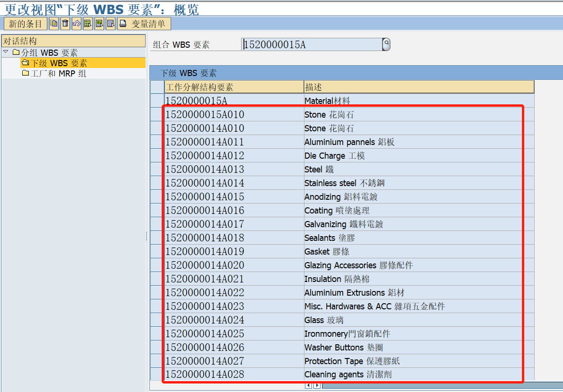Click the description Glazing Accessories 膠條配件

pyautogui.click(x=358, y=265)
